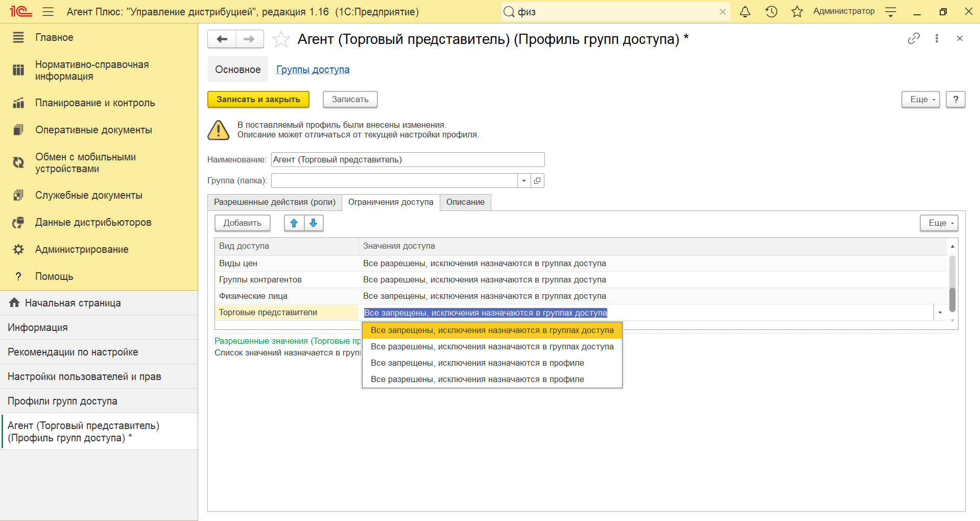Open Оперативные документы section

click(99, 130)
